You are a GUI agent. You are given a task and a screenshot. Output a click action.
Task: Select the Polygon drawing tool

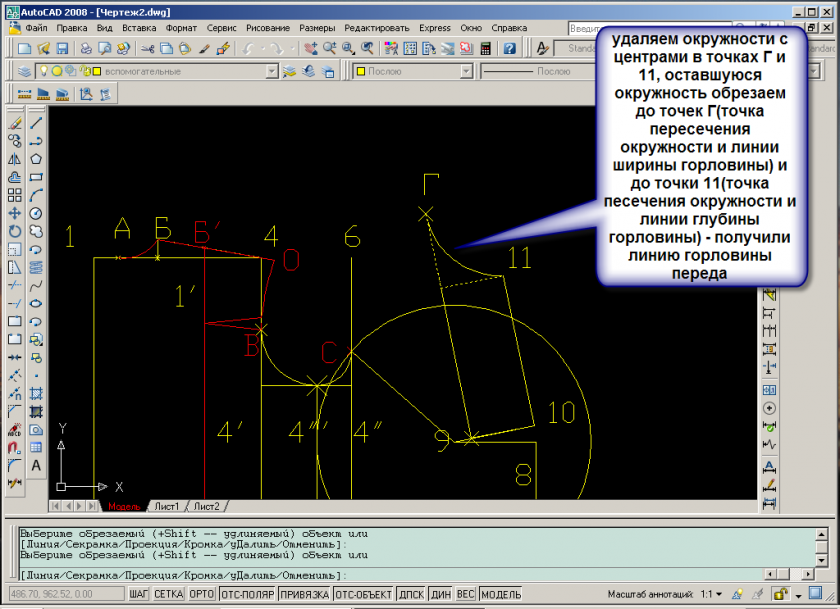coord(36,158)
